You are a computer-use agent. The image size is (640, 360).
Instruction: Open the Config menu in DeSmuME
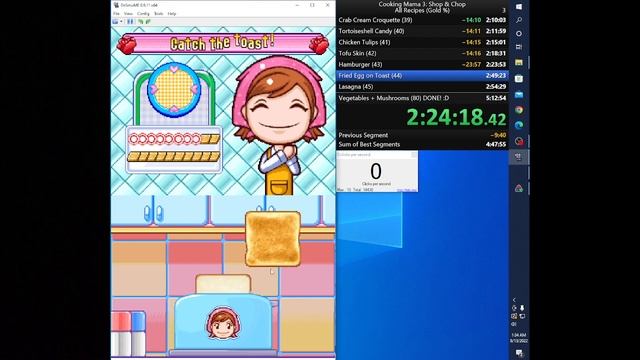(x=143, y=13)
